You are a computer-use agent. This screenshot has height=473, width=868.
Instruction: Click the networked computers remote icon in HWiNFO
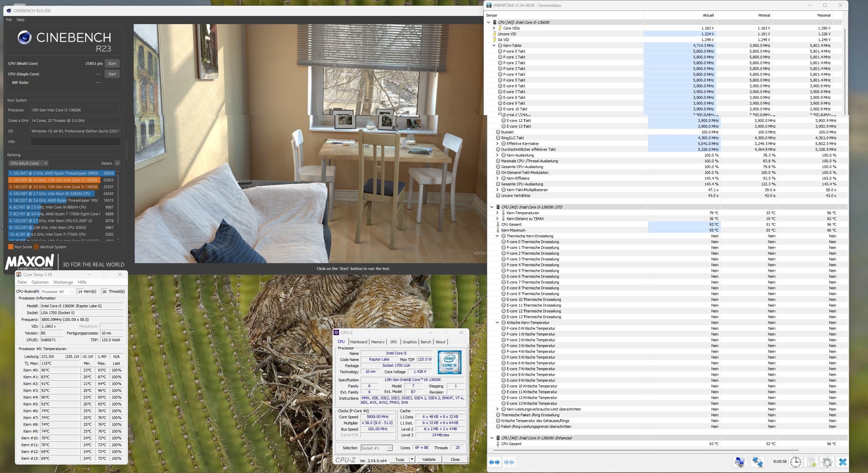[x=757, y=462]
